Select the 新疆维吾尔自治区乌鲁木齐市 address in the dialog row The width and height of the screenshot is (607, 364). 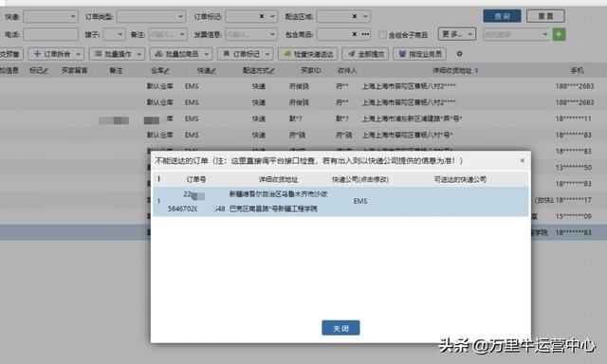coord(278,202)
